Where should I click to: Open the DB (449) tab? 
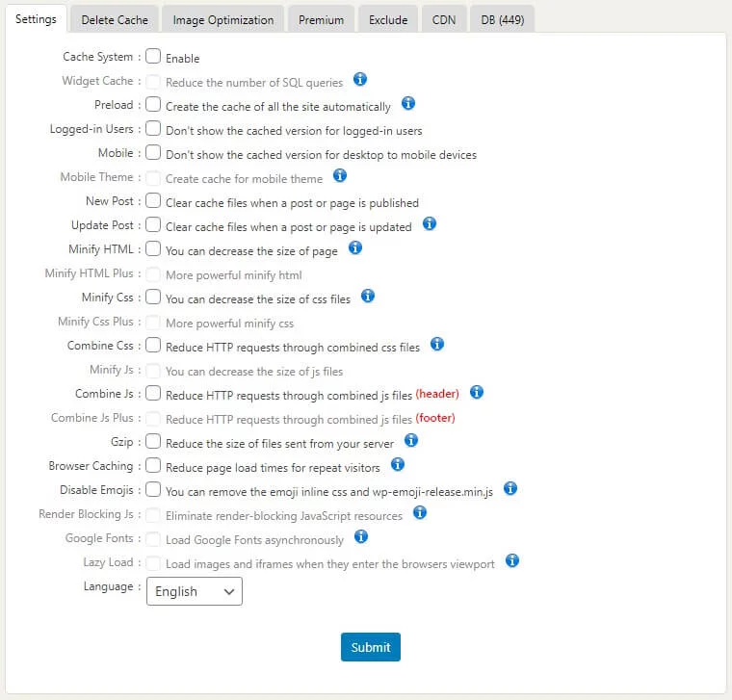[x=502, y=19]
